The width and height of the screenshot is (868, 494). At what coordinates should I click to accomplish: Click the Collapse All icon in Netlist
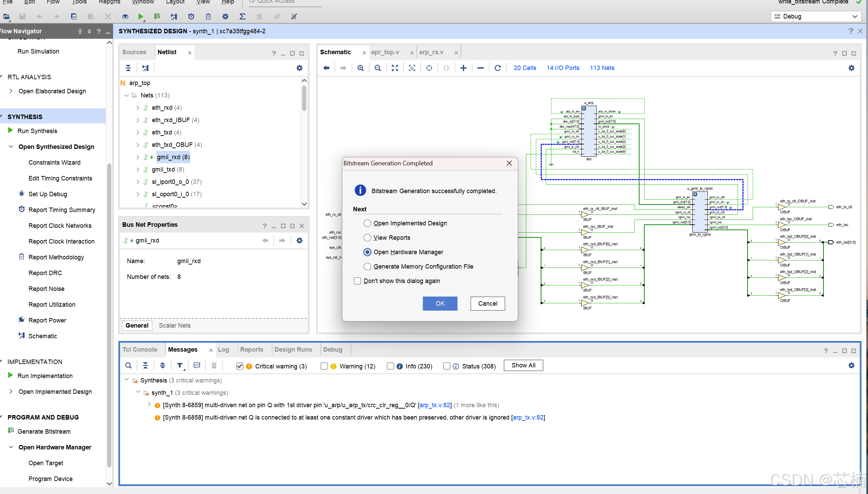click(128, 68)
